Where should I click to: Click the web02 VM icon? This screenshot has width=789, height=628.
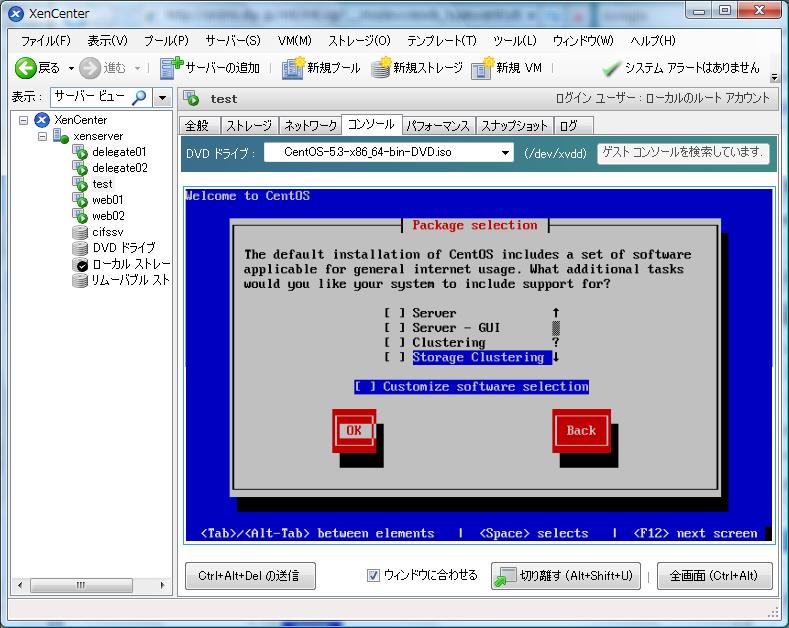[80, 216]
